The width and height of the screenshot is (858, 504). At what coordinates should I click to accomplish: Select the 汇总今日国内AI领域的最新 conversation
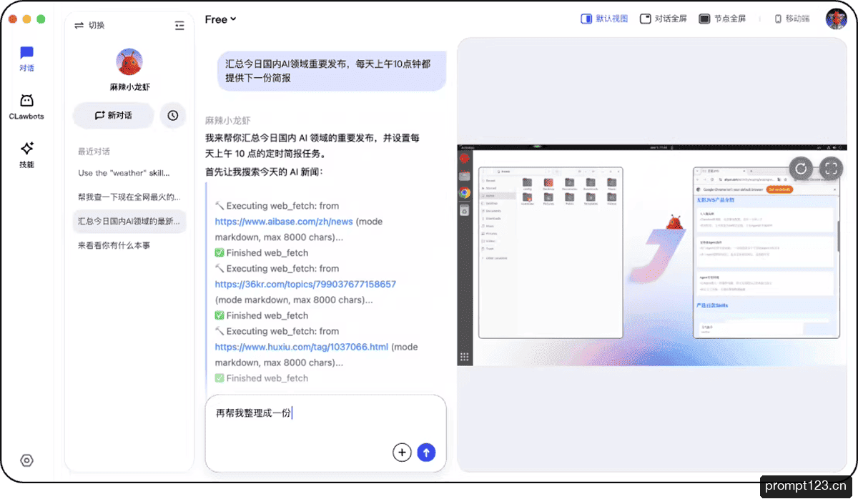pos(129,221)
